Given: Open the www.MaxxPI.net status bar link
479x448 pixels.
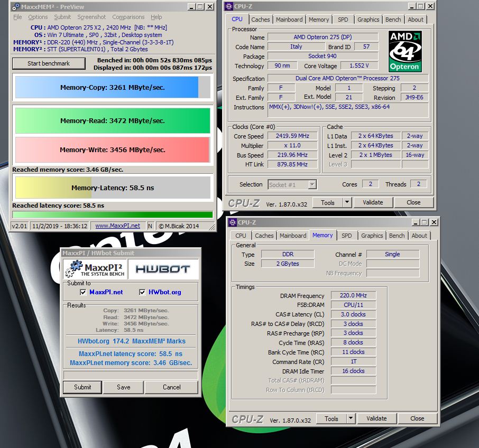Looking at the screenshot, I should pyautogui.click(x=117, y=226).
